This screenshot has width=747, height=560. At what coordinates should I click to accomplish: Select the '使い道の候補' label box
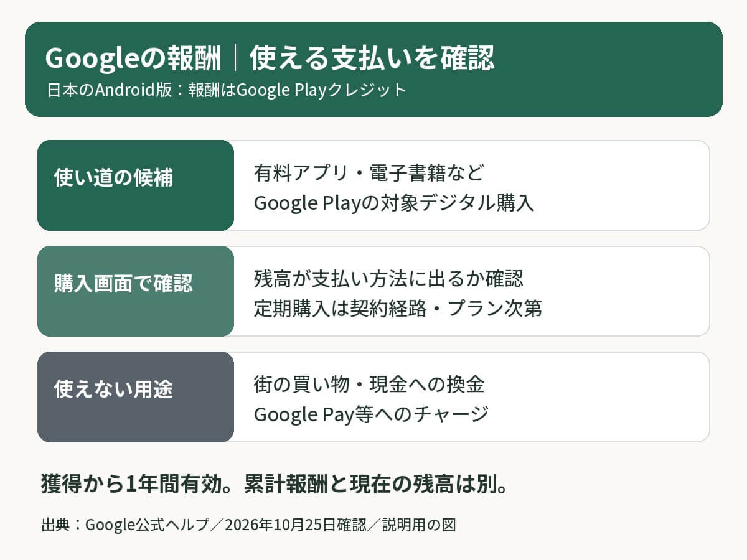[x=136, y=185]
